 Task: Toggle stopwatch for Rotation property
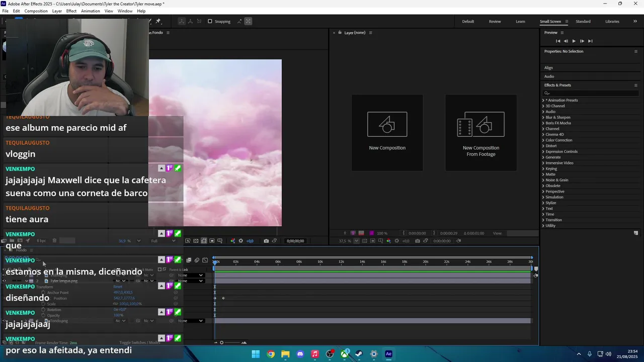pyautogui.click(x=43, y=310)
